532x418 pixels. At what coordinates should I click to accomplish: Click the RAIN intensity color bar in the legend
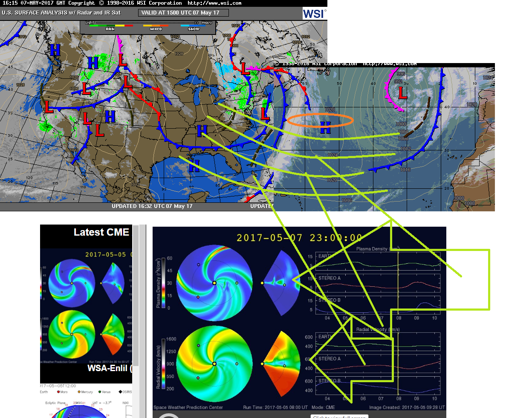(110, 26)
